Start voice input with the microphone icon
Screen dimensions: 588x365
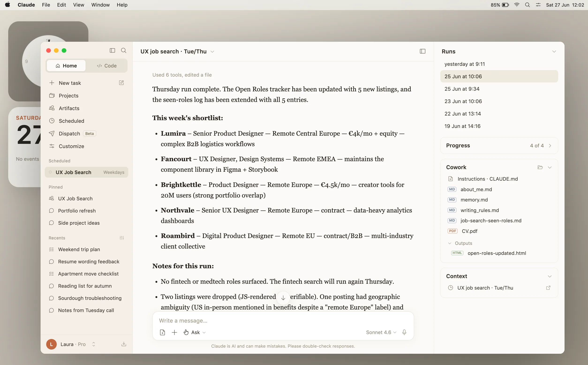tap(404, 332)
